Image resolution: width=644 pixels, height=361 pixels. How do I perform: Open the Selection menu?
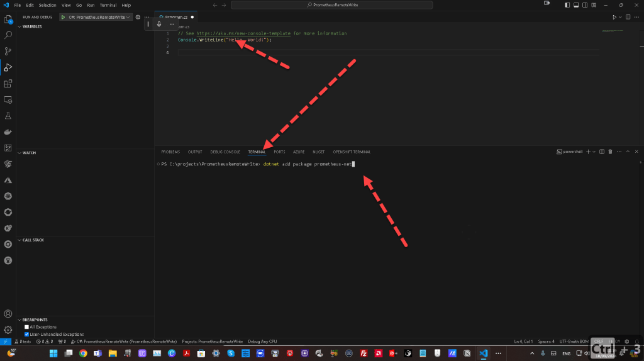point(47,5)
